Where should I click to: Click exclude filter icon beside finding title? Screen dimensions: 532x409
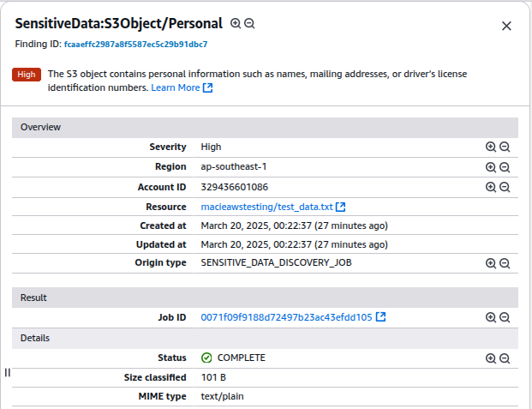[x=249, y=23]
